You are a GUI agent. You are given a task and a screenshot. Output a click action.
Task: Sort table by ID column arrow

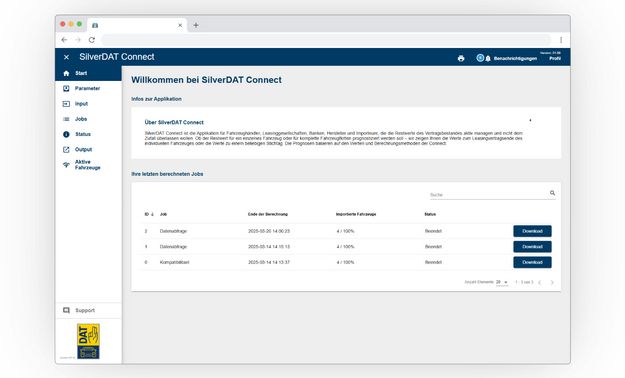152,214
